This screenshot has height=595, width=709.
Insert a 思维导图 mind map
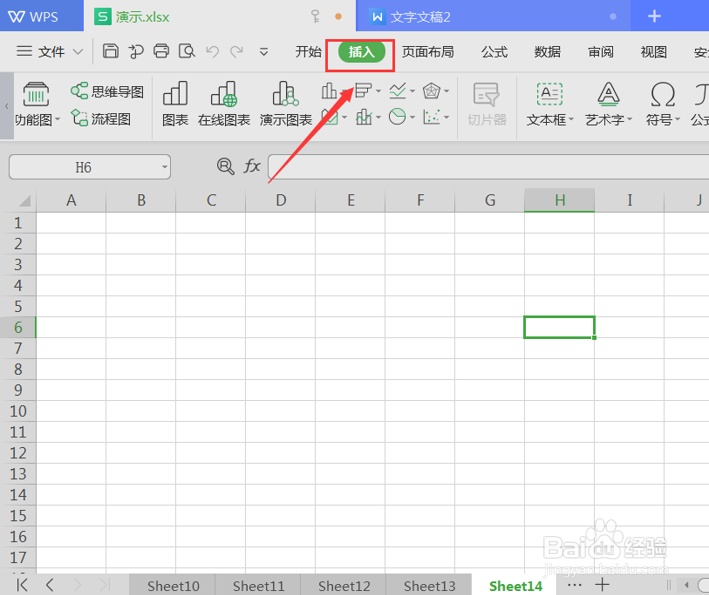coord(107,91)
